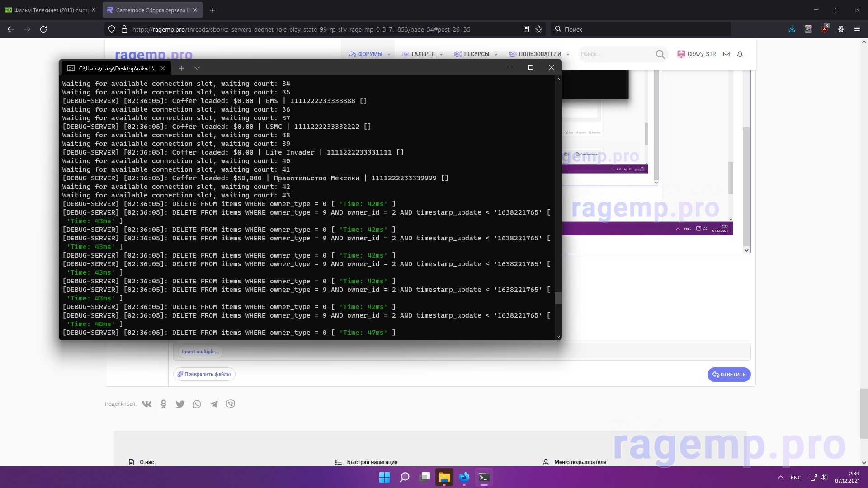This screenshot has height=488, width=868.
Task: Click the ОТВЕТИТЬ reply button
Action: pos(729,375)
